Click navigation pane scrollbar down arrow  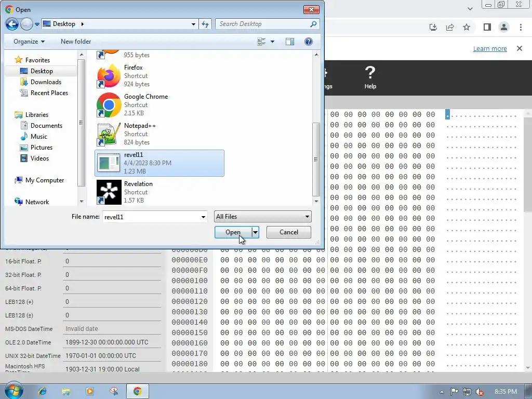tap(82, 201)
